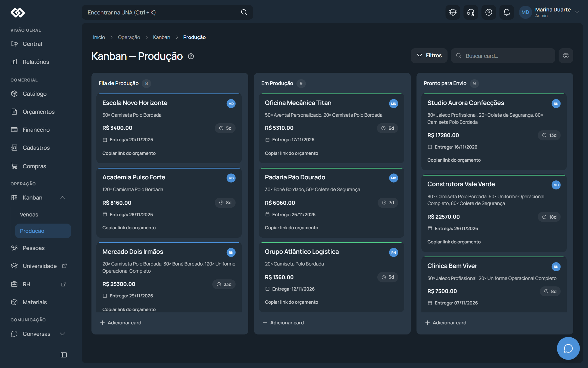
Task: Open the bug report icon
Action: (453, 12)
